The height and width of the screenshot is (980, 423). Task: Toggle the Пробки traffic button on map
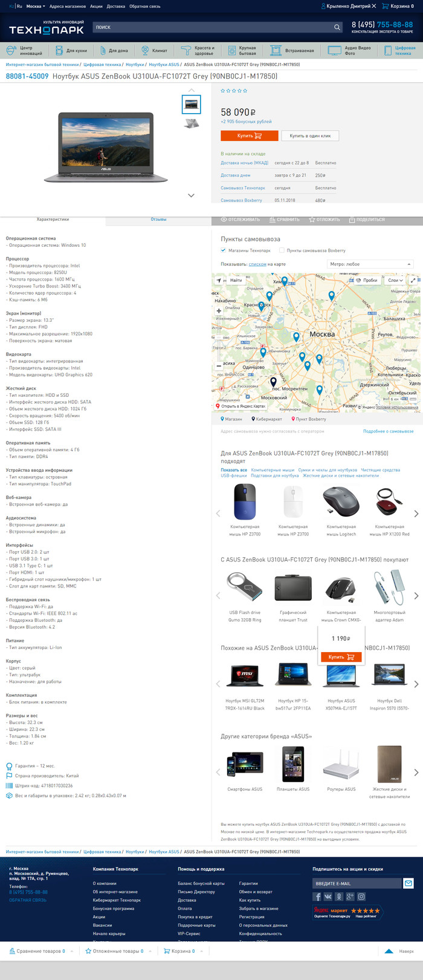[366, 281]
